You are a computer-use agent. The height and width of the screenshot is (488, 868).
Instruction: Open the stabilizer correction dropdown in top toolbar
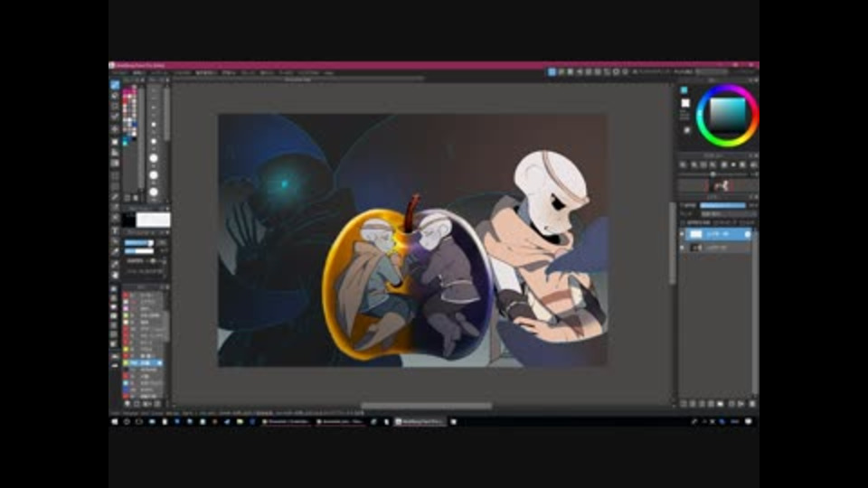(712, 72)
